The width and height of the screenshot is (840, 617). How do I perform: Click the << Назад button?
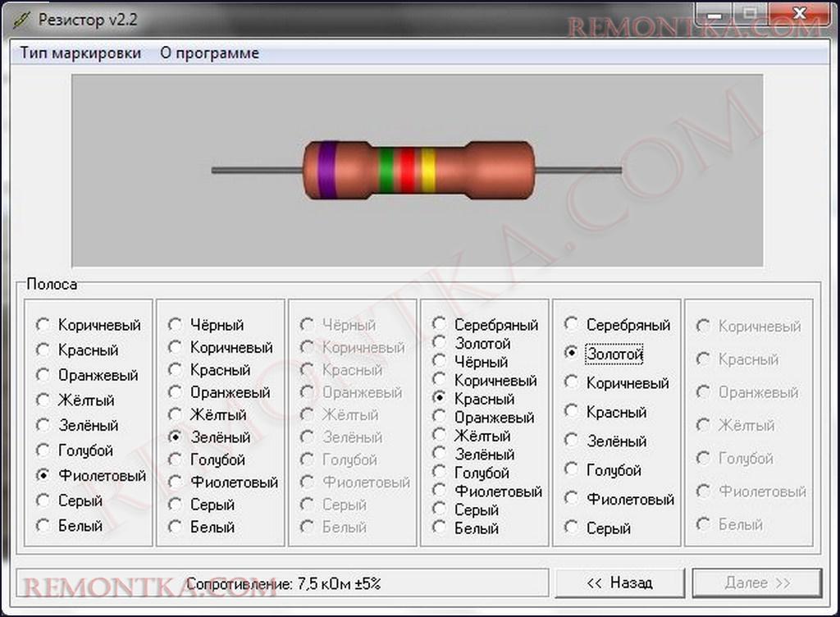[619, 583]
